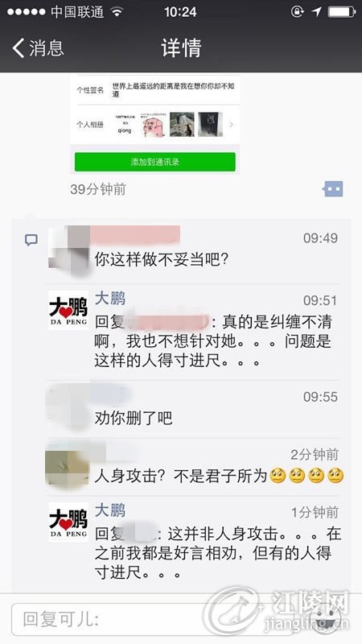Open pig cartoon photo in album
The height and width of the screenshot is (644, 362).
click(153, 125)
